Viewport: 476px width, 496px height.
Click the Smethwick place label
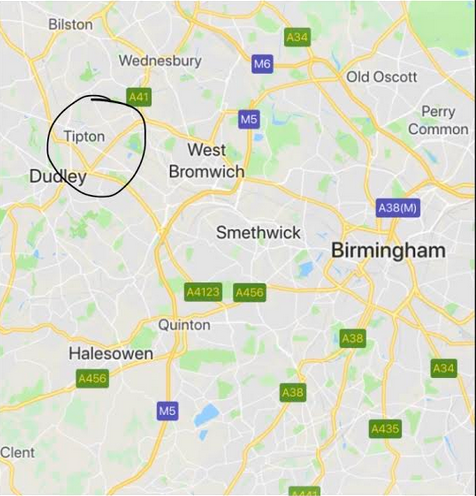point(258,232)
